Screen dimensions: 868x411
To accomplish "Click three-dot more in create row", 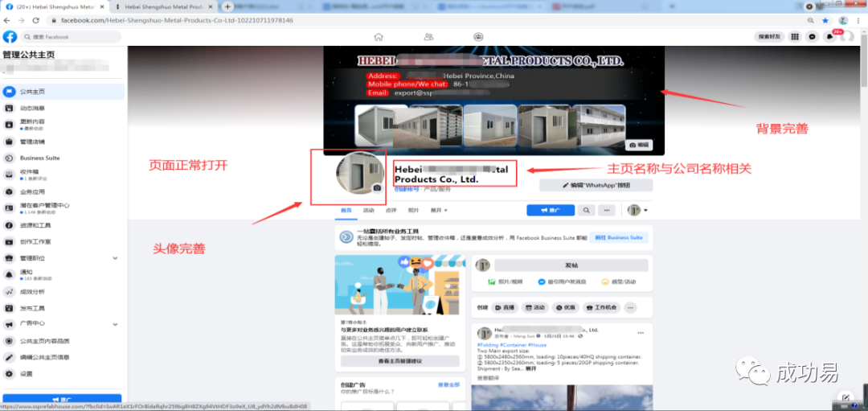I will tap(630, 307).
